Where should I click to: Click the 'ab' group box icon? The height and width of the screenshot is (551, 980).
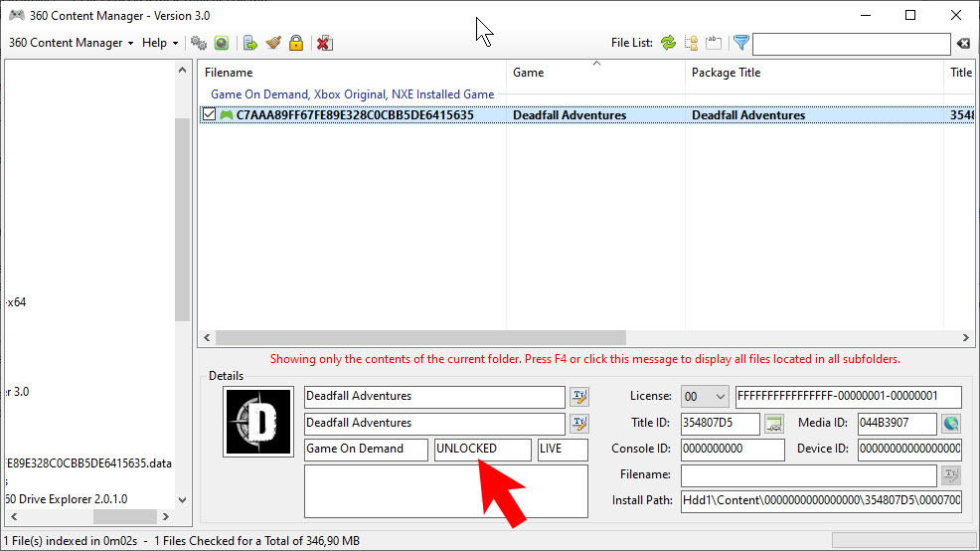coord(713,43)
